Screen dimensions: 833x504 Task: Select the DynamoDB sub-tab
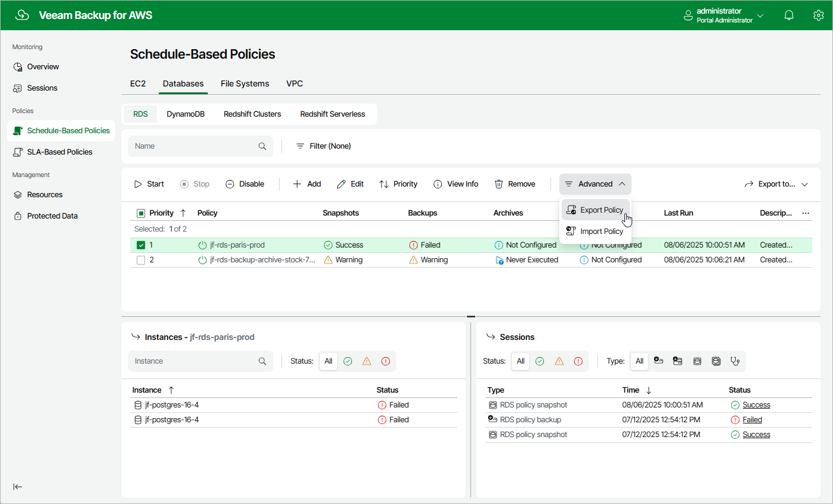185,114
